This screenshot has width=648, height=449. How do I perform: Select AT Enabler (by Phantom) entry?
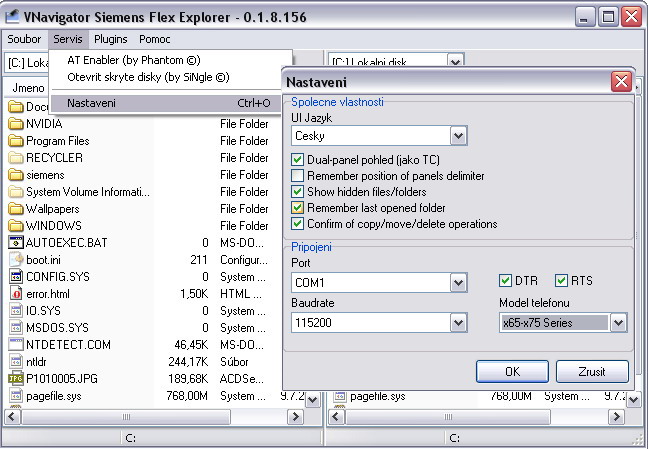point(169,60)
